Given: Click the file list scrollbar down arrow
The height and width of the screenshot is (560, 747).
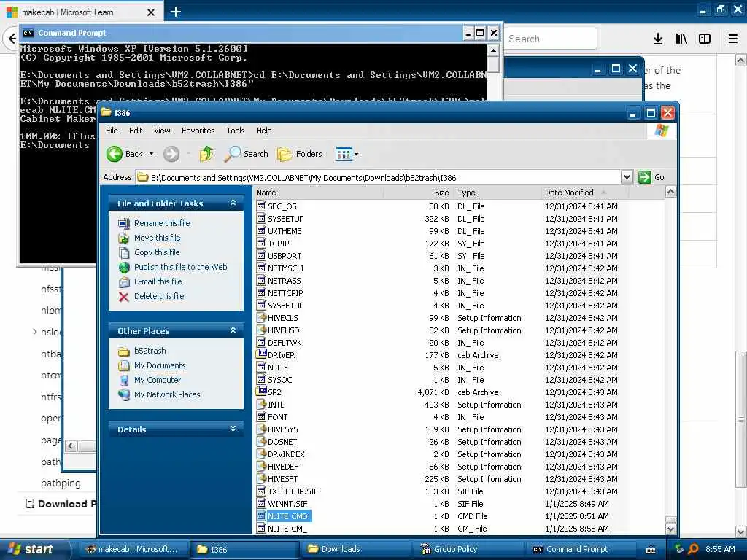Looking at the screenshot, I should point(670,529).
